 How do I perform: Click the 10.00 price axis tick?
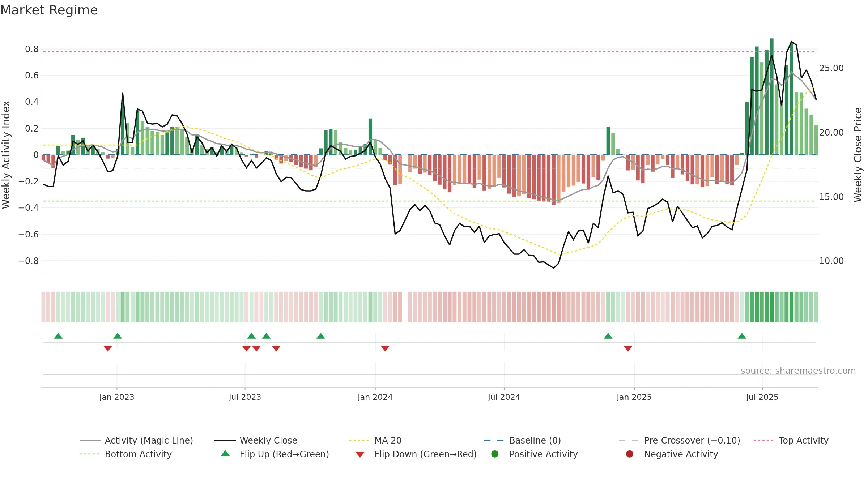[x=831, y=261]
